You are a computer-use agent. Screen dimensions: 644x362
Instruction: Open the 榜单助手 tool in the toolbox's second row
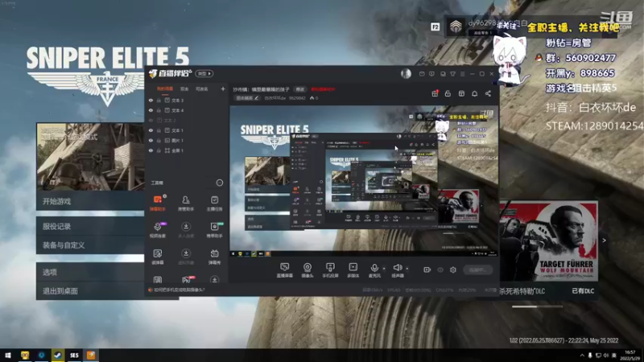[214, 229]
